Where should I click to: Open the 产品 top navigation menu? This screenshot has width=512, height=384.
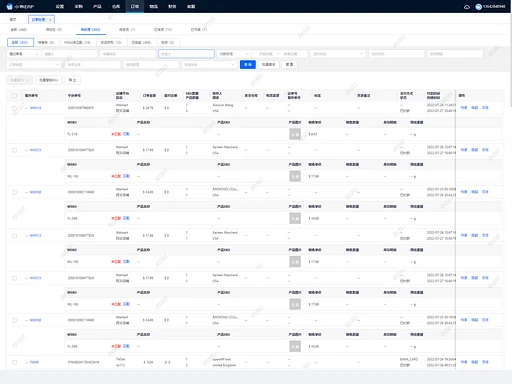[x=97, y=6]
